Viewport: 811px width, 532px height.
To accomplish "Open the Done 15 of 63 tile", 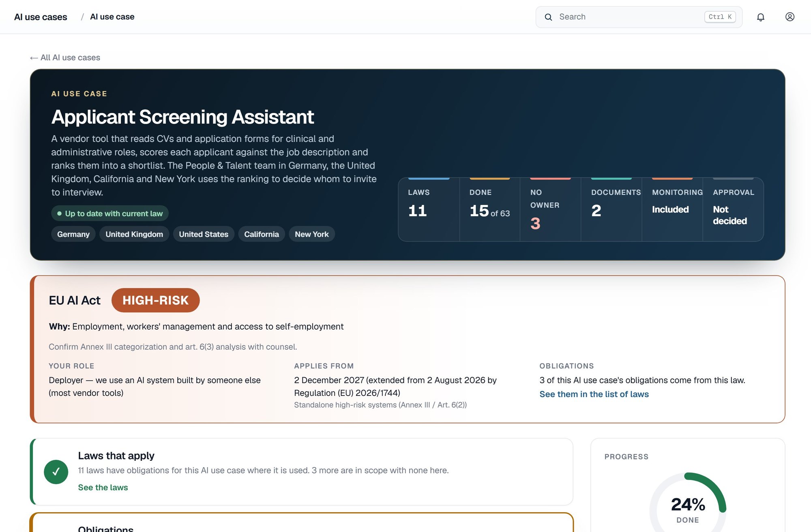I will point(490,209).
